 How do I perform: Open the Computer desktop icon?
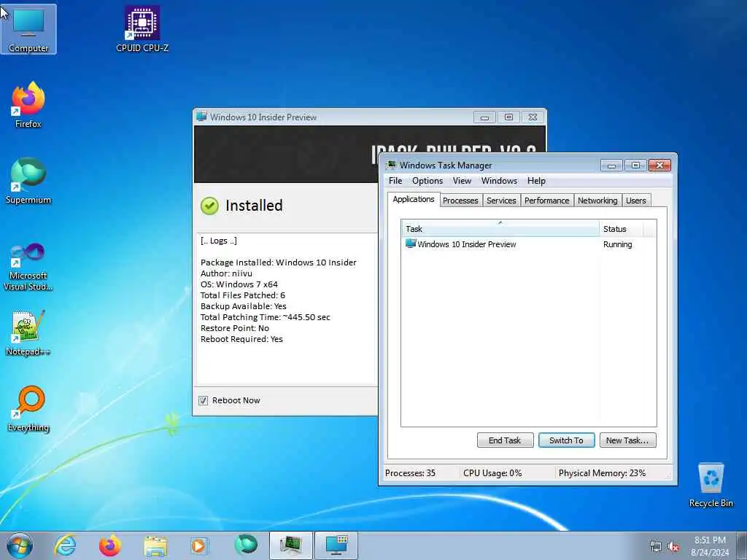[x=28, y=28]
